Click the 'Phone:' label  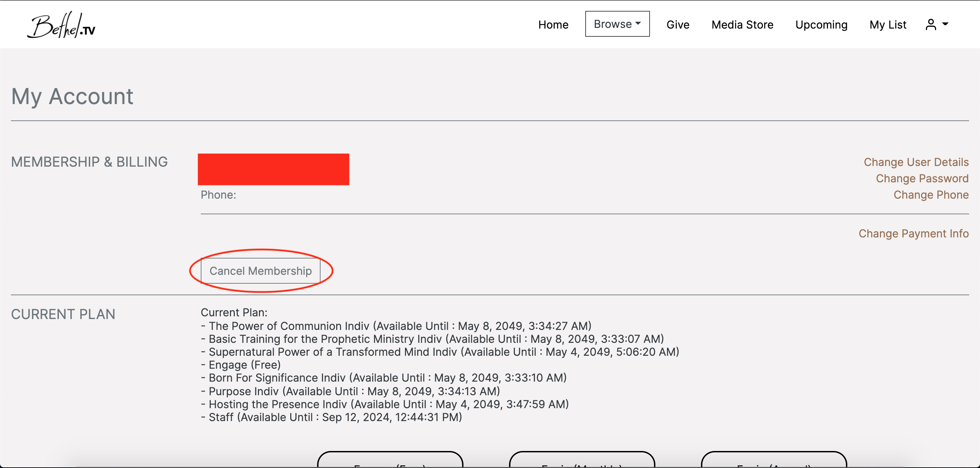pyautogui.click(x=218, y=195)
